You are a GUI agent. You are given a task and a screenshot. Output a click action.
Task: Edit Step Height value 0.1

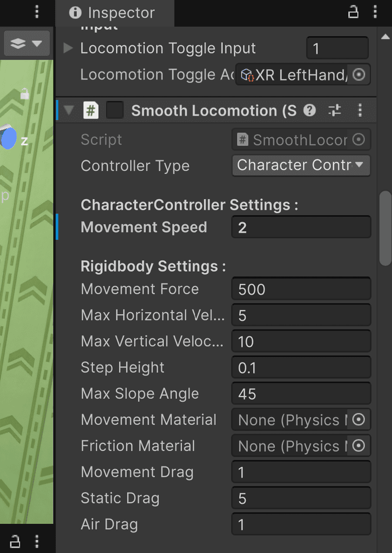coord(301,367)
